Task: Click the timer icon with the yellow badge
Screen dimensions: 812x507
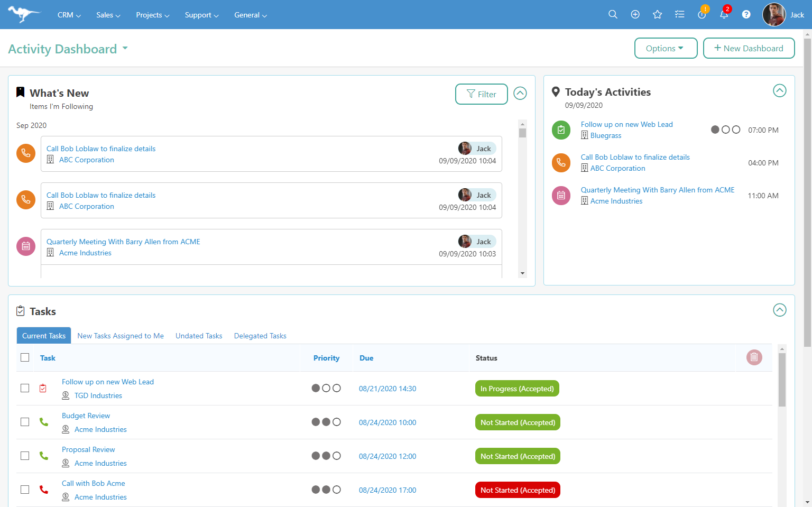Action: (x=702, y=14)
